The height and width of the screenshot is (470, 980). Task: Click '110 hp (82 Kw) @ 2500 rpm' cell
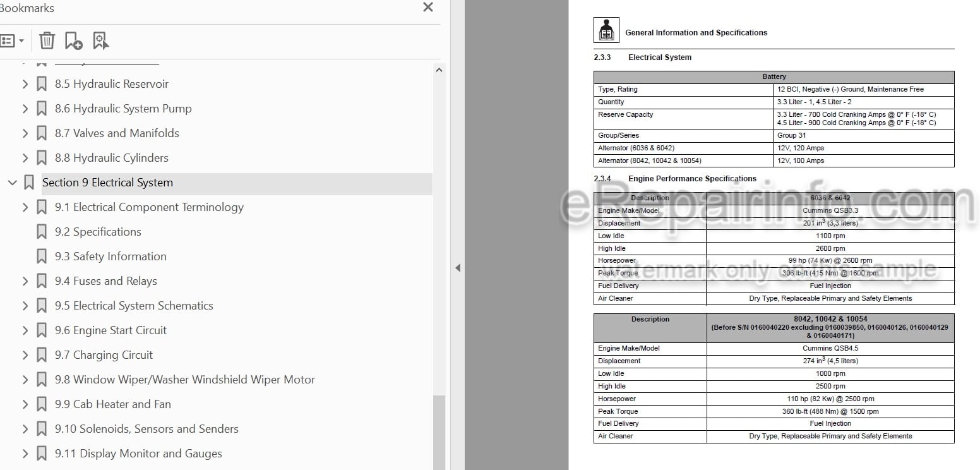830,399
